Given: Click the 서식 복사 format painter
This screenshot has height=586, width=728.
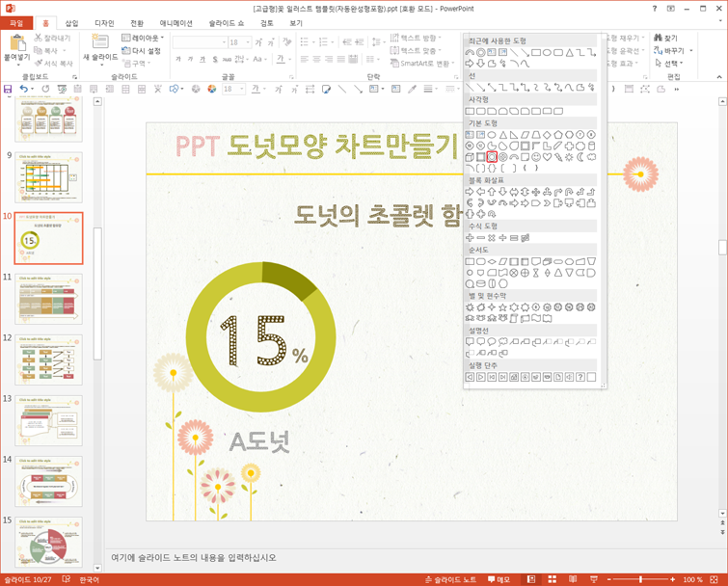Looking at the screenshot, I should pyautogui.click(x=53, y=63).
